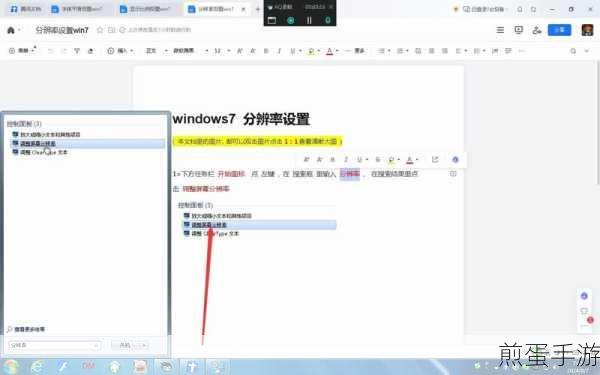Viewport: 600px width, 375px height.
Task: Click the blue 分享 share button
Action: click(559, 30)
